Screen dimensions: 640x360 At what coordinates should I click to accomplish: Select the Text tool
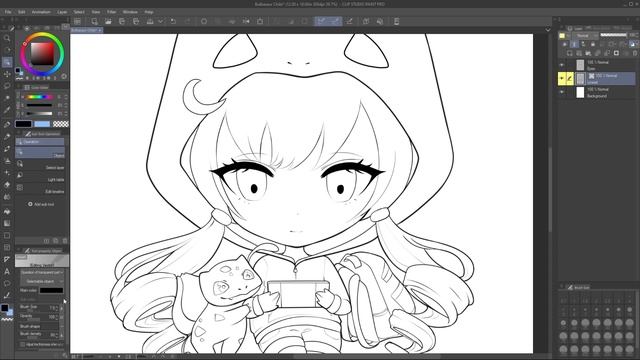(7, 271)
